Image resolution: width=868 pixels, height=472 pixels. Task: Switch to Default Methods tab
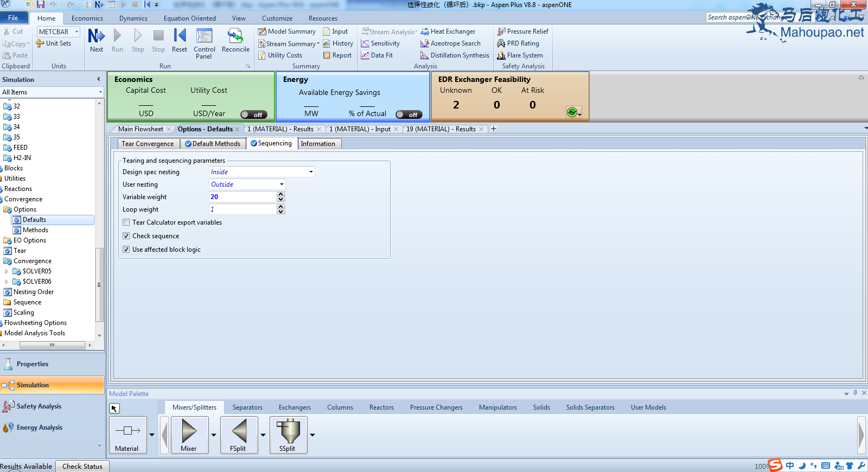213,144
